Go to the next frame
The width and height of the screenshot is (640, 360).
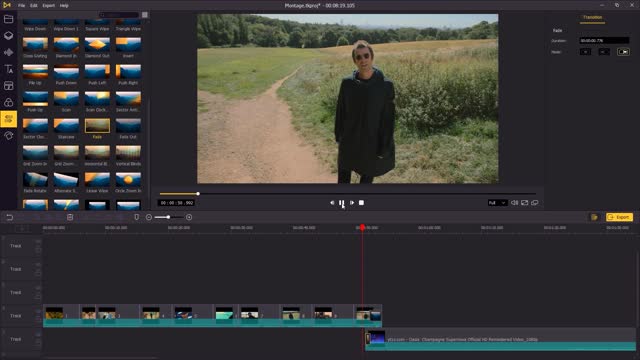(352, 203)
